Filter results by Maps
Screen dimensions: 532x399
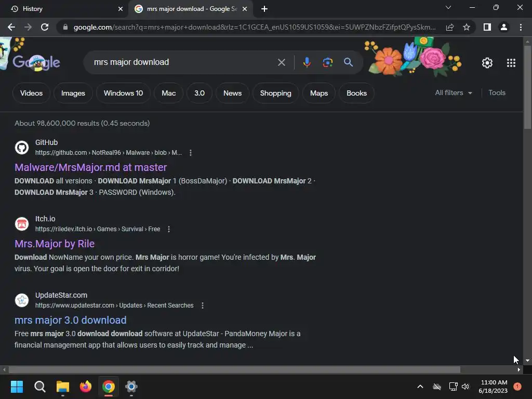tap(319, 93)
